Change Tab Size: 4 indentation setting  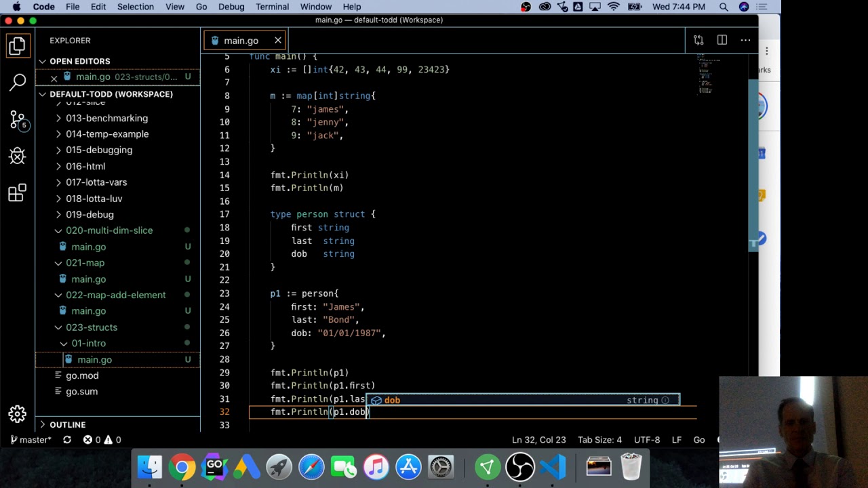[599, 440]
